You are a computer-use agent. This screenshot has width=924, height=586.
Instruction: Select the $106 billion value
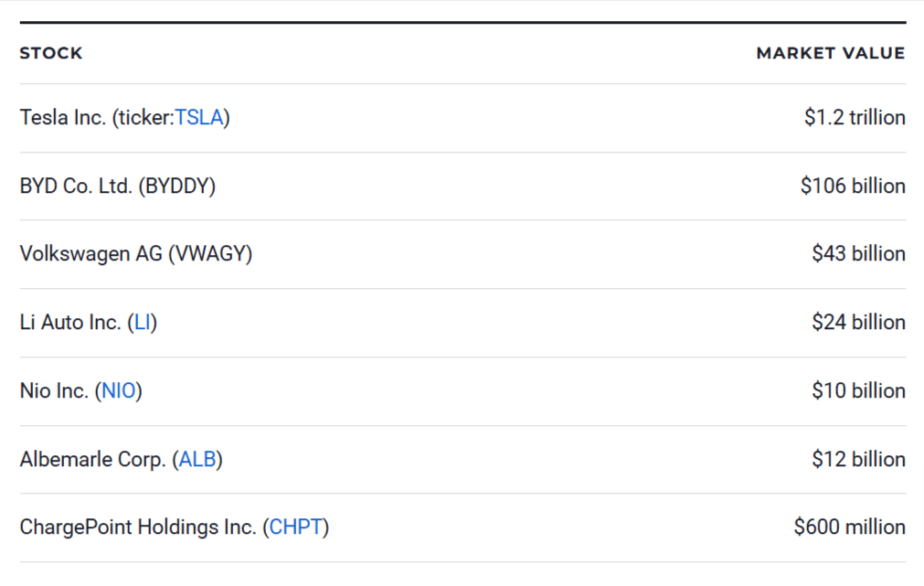(x=853, y=186)
